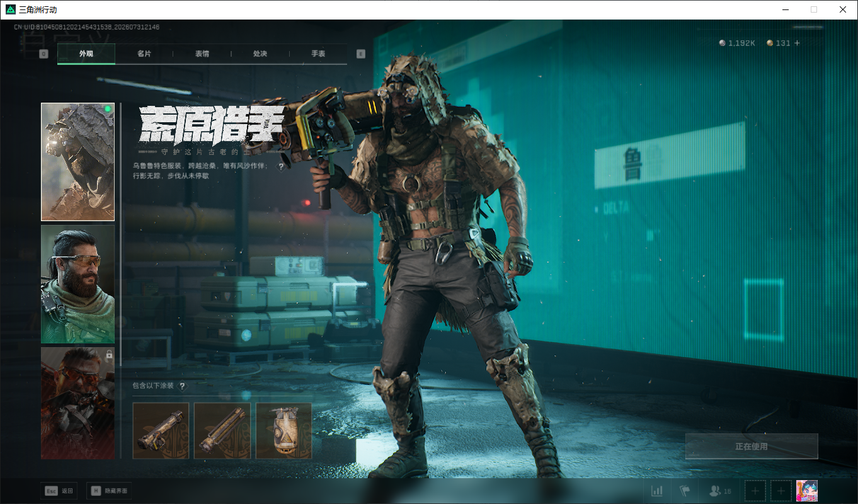Image resolution: width=858 pixels, height=504 pixels.
Task: Click the 正在使用 button
Action: tap(752, 447)
